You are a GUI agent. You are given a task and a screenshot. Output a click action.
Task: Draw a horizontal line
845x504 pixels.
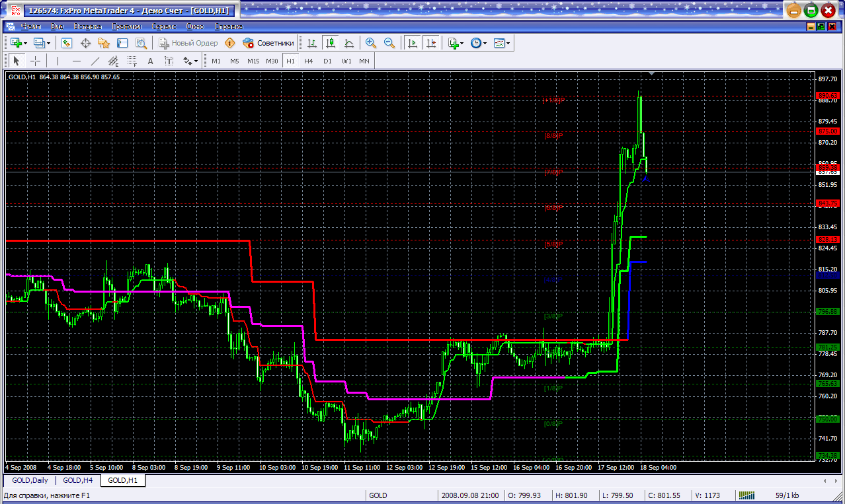77,61
